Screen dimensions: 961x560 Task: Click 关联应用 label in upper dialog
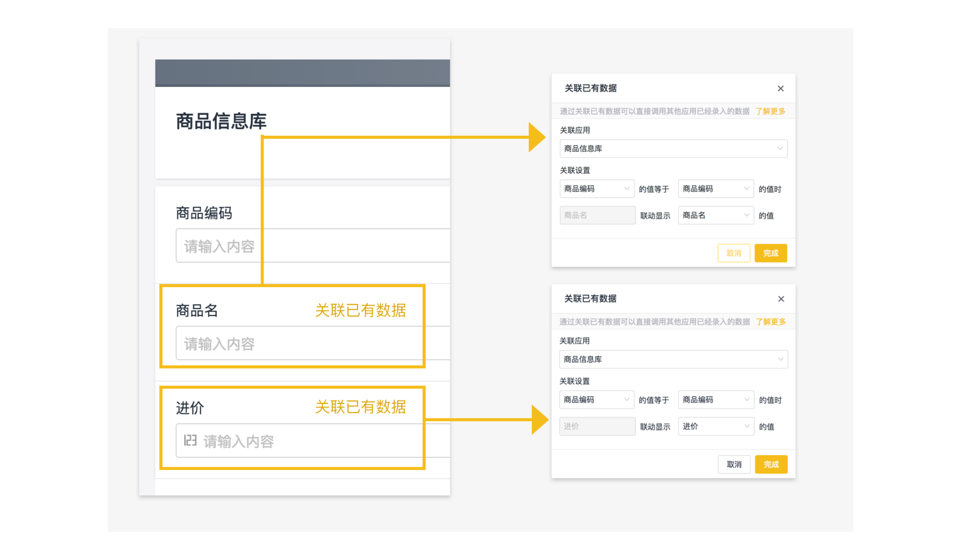(x=575, y=130)
